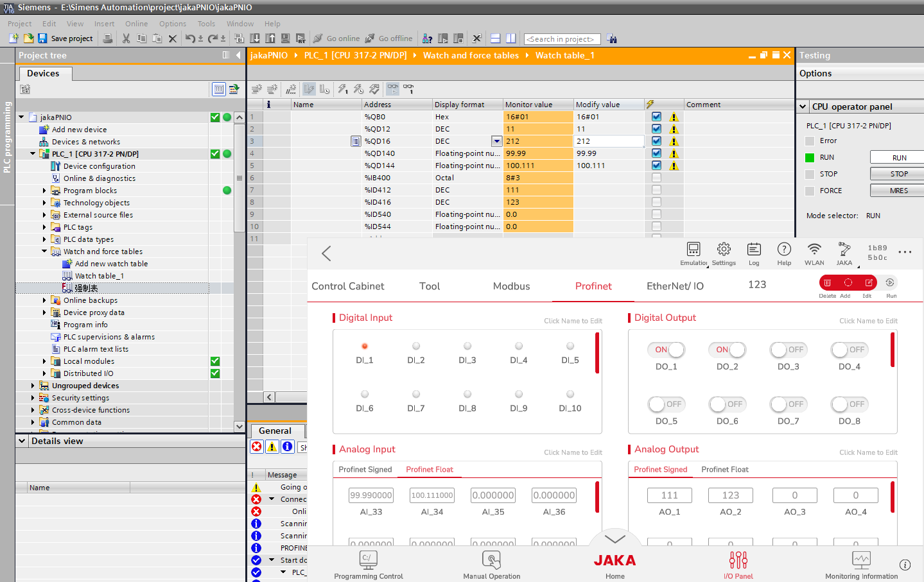The image size is (924, 582).
Task: Click the AO_1 analog output value field
Action: click(x=669, y=495)
